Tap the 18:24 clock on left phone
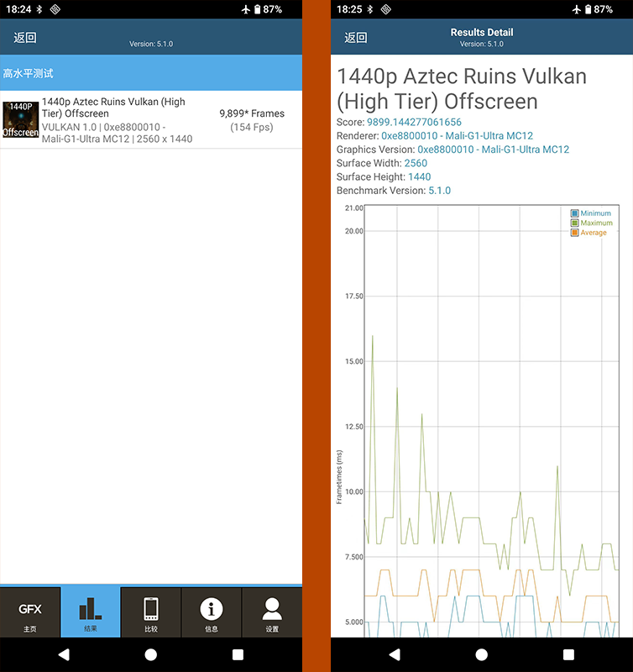The height and width of the screenshot is (672, 633). point(18,9)
